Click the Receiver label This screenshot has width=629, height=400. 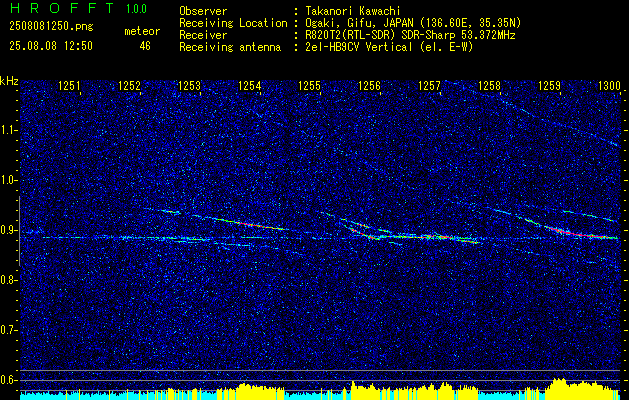point(203,35)
